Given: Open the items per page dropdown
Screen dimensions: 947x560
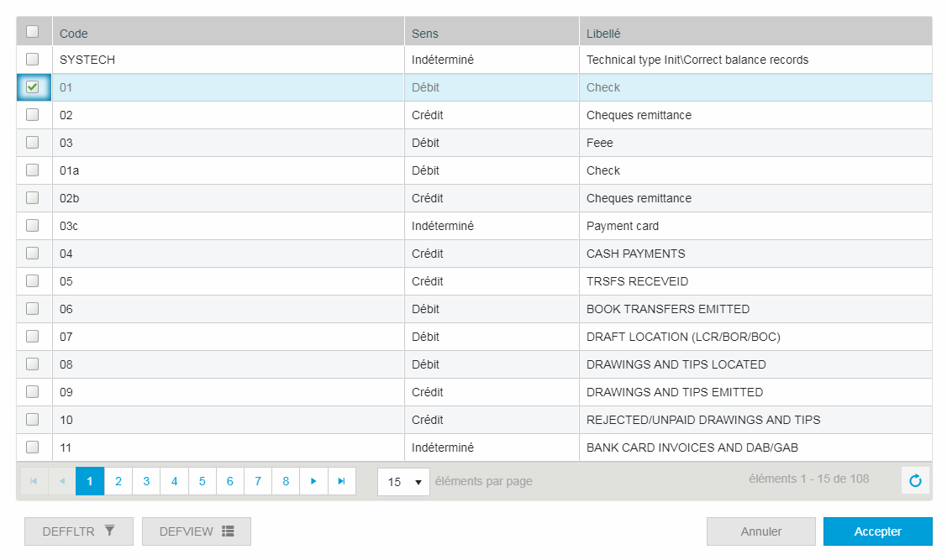Looking at the screenshot, I should click(403, 482).
